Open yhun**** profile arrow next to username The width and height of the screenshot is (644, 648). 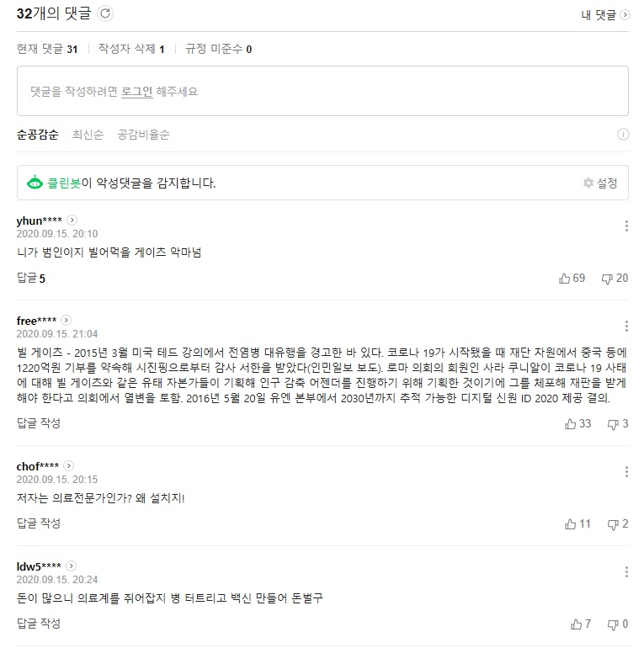pos(72,220)
